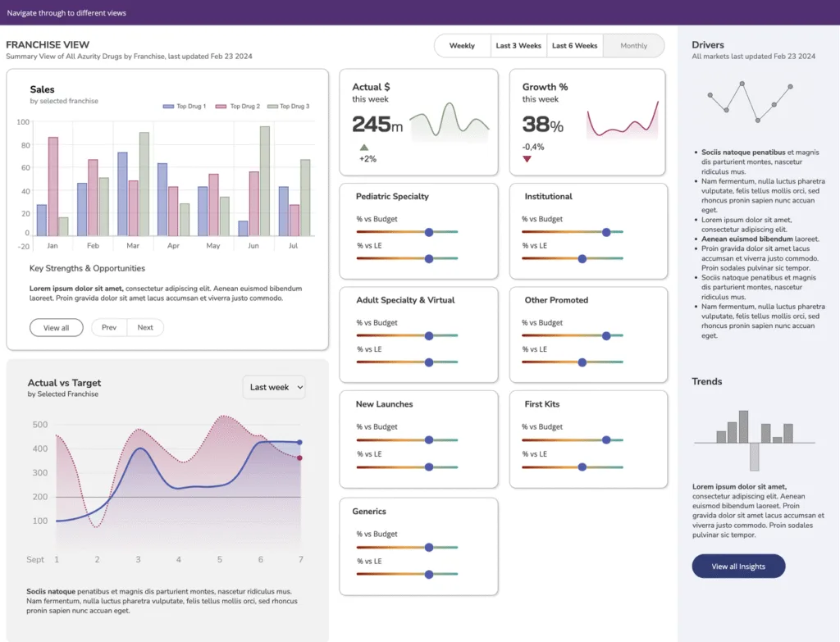The image size is (840, 642).
Task: Toggle Top Drug 1 legend item
Action: pyautogui.click(x=185, y=107)
